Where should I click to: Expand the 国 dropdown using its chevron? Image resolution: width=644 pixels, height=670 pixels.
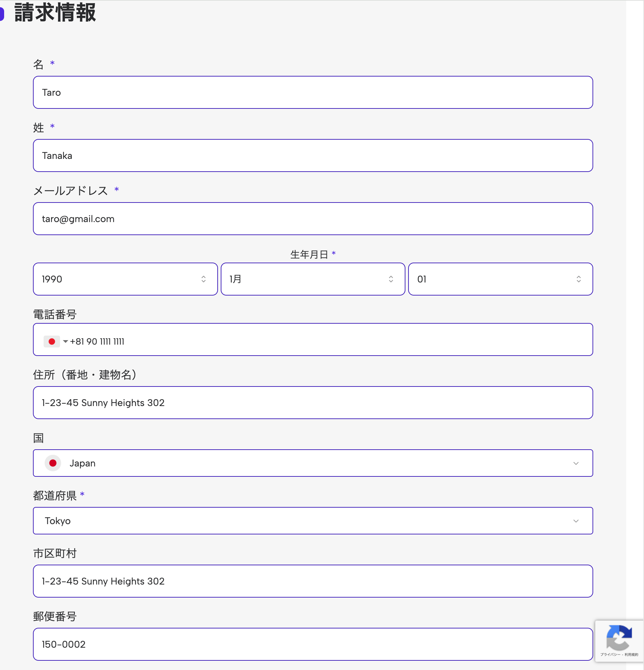coord(576,463)
